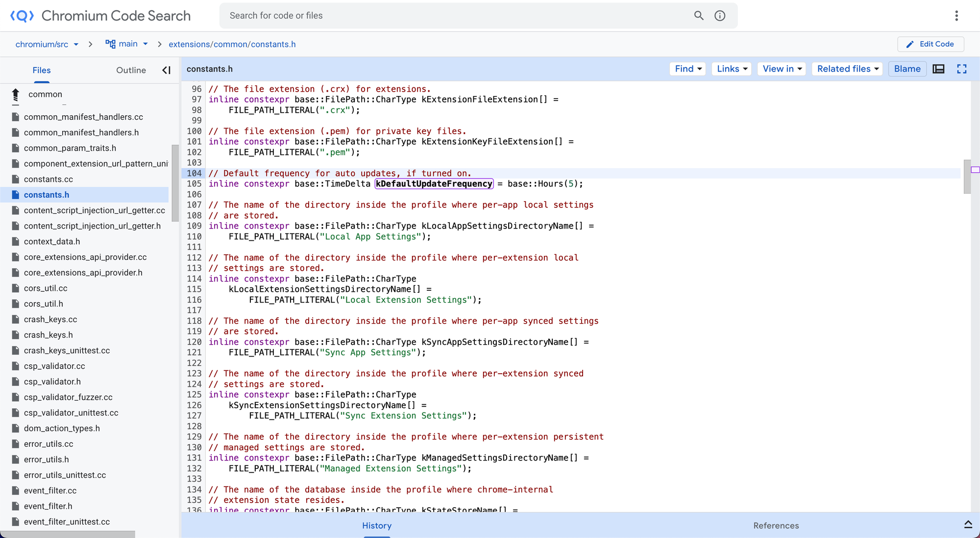Click line number 120 in the gutter

[194, 342]
